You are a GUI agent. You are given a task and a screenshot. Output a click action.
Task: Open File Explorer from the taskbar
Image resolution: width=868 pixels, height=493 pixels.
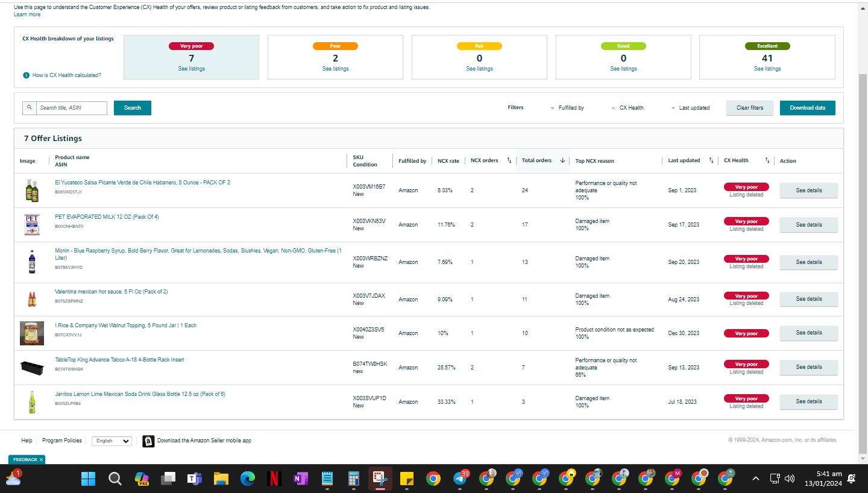pyautogui.click(x=221, y=479)
